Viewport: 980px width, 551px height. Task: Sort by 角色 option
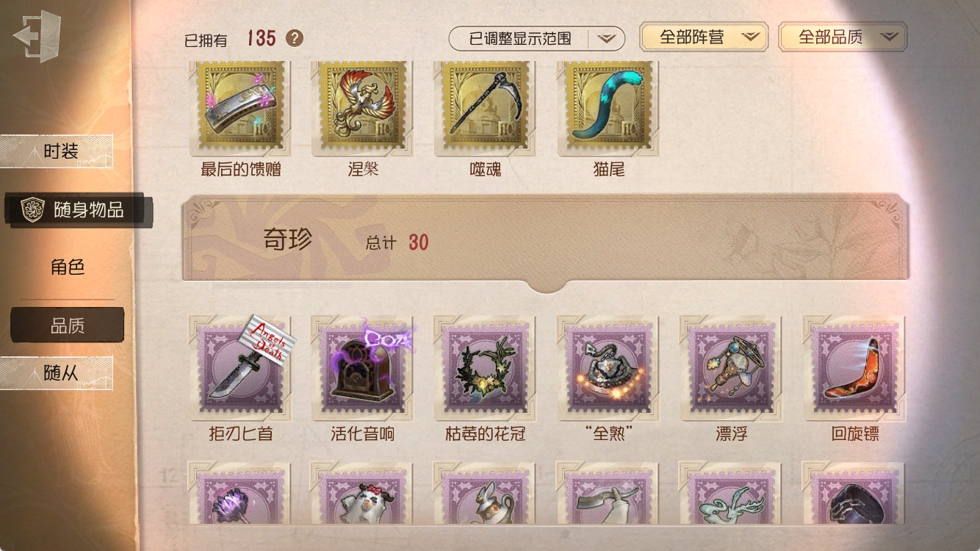[68, 267]
